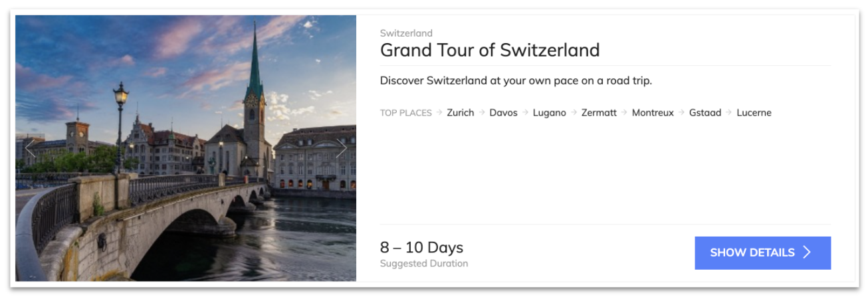Viewport: 868px width, 299px height.
Task: Click the arrow between Montreux and Gstaad
Action: (x=681, y=113)
